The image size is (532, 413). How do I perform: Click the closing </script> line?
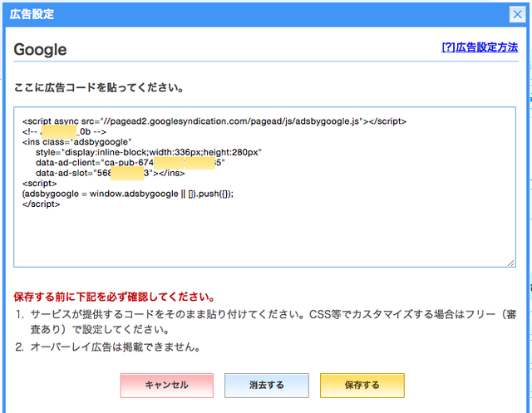[41, 204]
